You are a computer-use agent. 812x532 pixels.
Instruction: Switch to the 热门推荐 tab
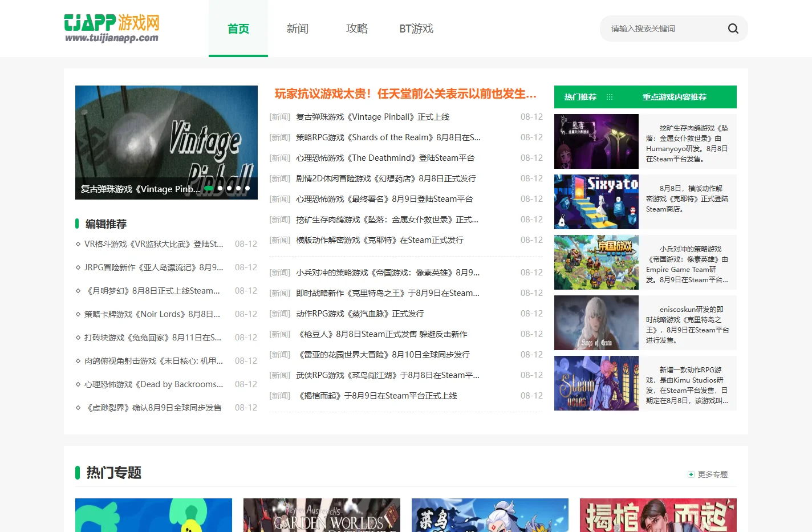tap(580, 97)
